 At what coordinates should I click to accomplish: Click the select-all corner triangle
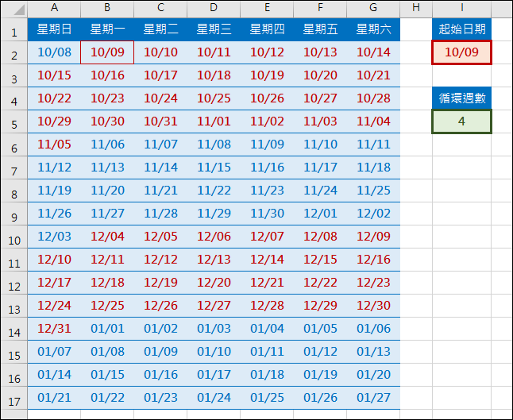point(19,10)
